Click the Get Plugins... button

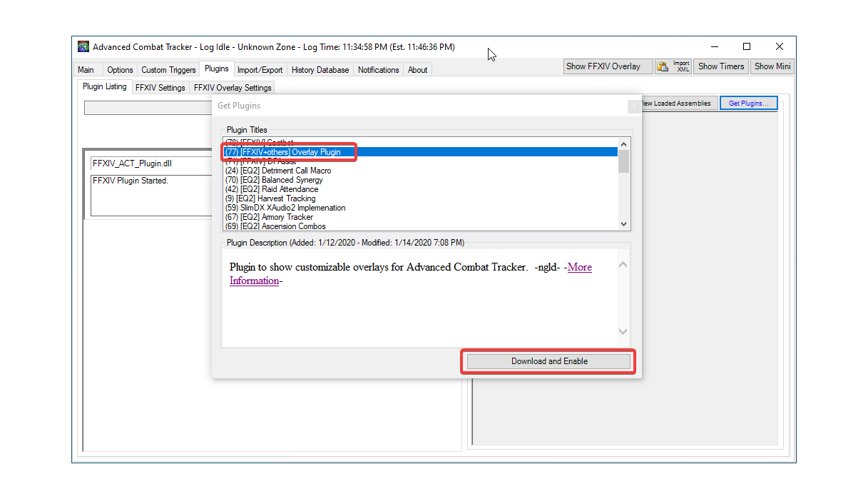(x=748, y=104)
